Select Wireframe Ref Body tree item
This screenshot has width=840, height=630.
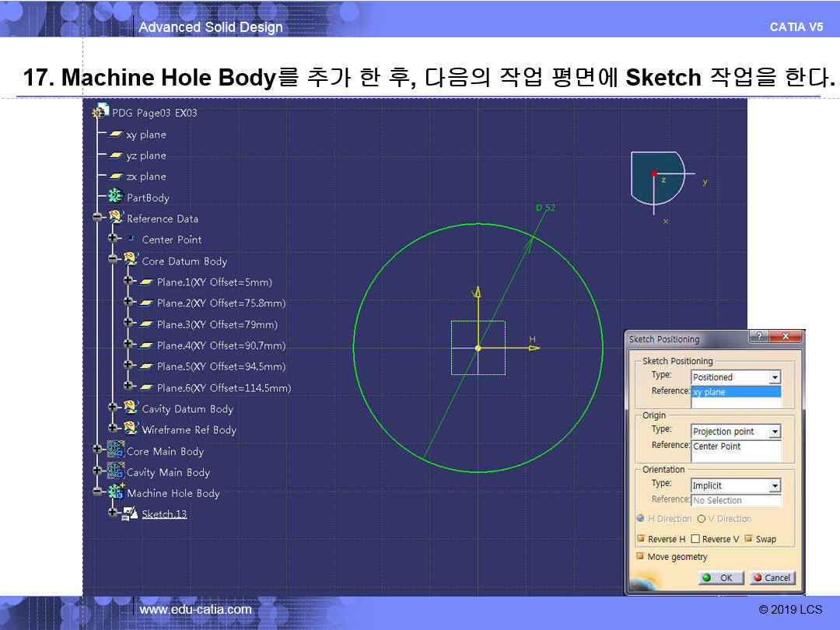point(189,429)
